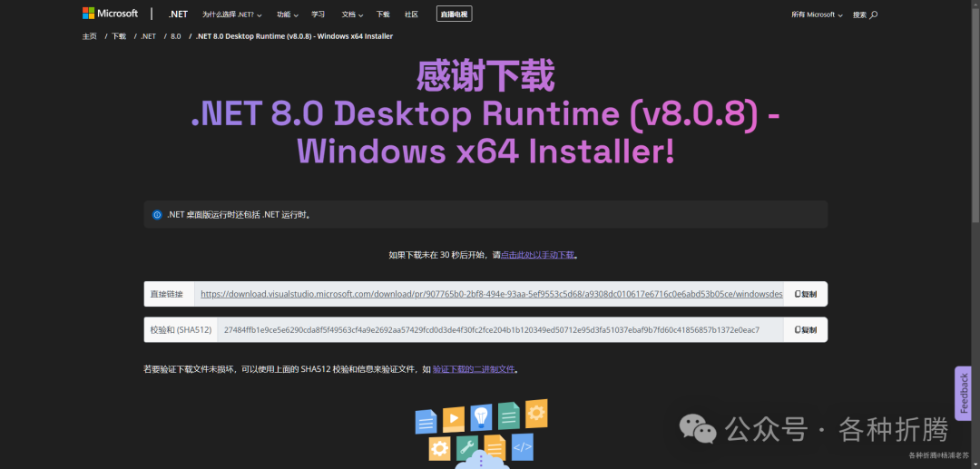Copy the SHA512 checksum with 复制 button
The width and height of the screenshot is (980, 469).
tap(806, 329)
